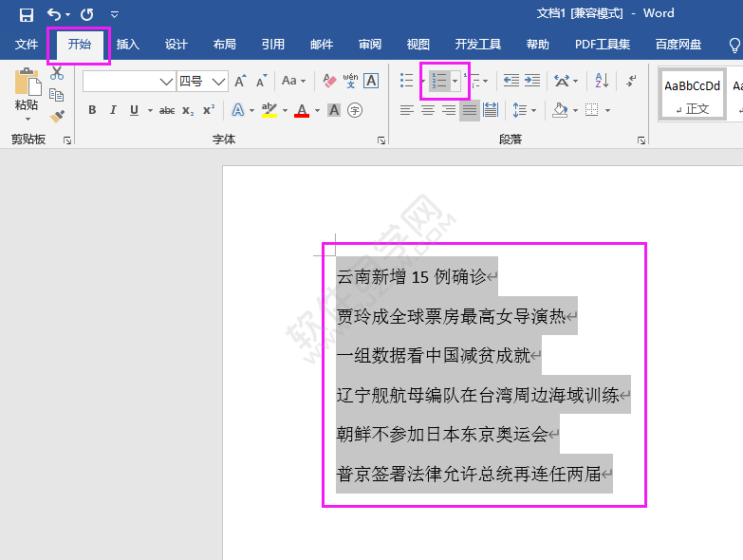Open the 设计 ribbon tab
The height and width of the screenshot is (560, 743).
click(x=176, y=44)
